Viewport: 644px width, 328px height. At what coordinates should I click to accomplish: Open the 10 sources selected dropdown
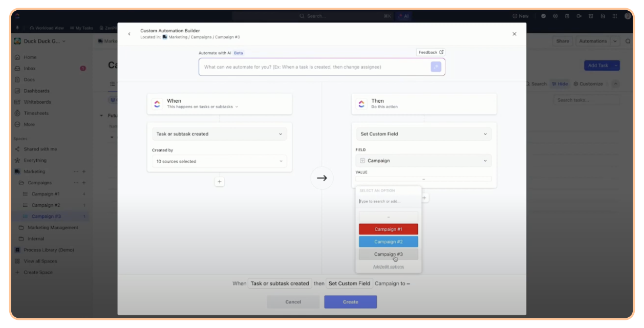(x=219, y=161)
